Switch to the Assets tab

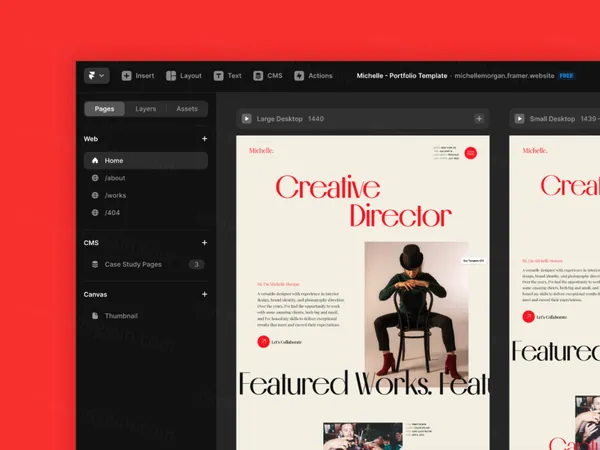coord(187,109)
